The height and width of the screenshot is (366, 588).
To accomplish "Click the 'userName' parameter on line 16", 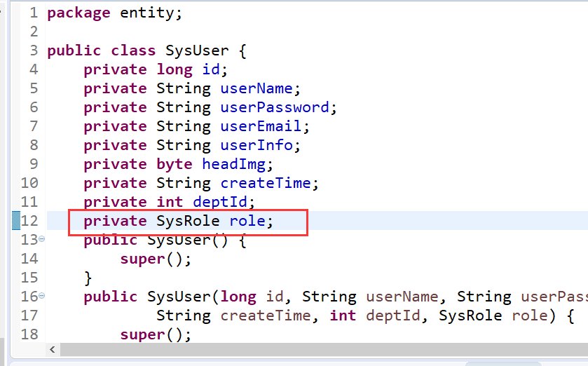I will pyautogui.click(x=402, y=297).
